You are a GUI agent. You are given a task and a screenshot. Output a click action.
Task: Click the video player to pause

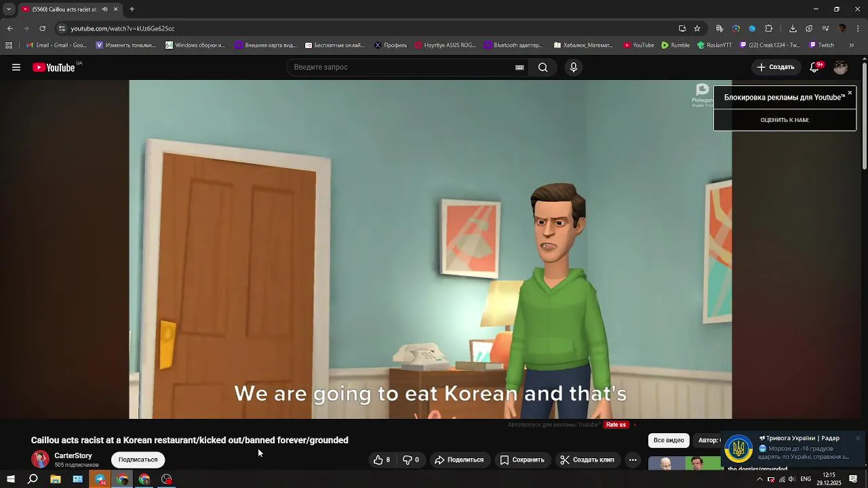[431, 249]
